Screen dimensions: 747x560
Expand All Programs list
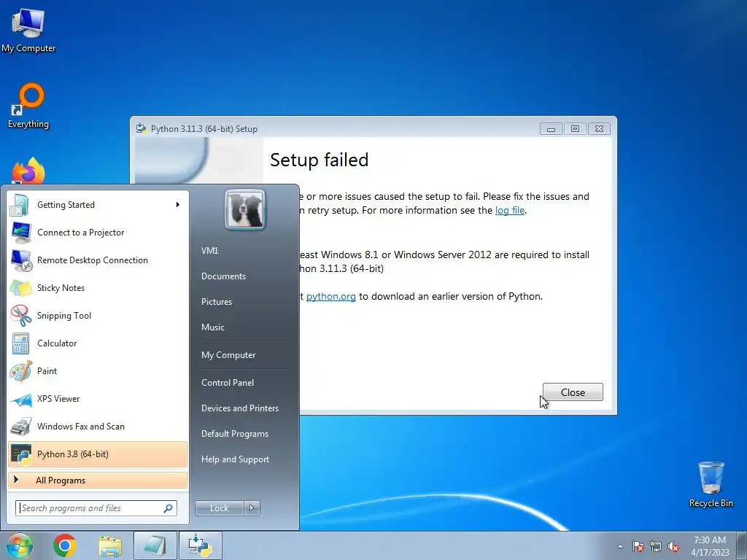coord(98,480)
